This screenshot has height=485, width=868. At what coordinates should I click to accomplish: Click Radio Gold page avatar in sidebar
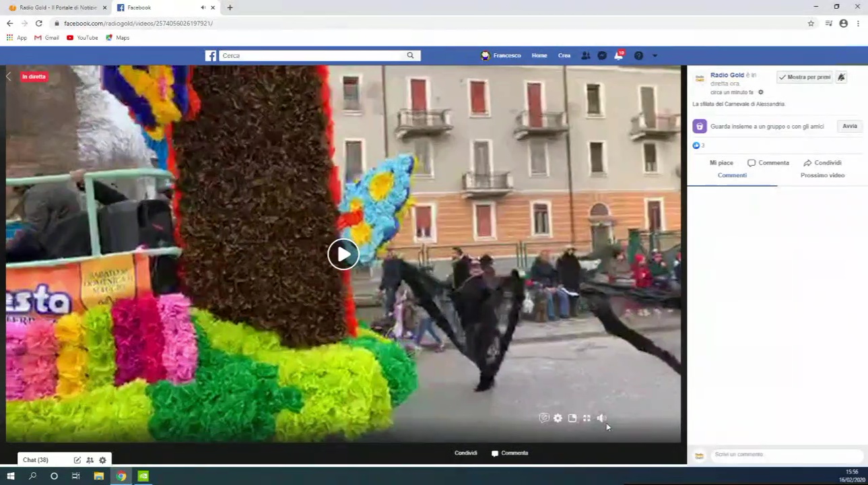tap(700, 79)
